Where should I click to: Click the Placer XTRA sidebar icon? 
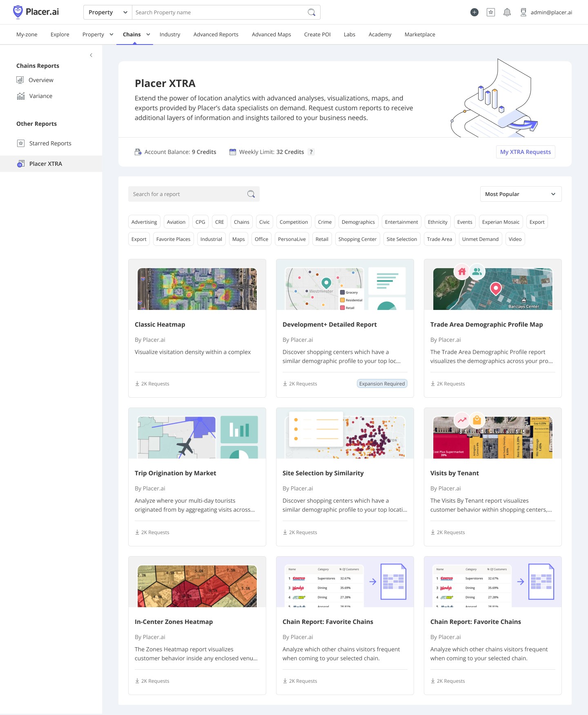pyautogui.click(x=21, y=164)
